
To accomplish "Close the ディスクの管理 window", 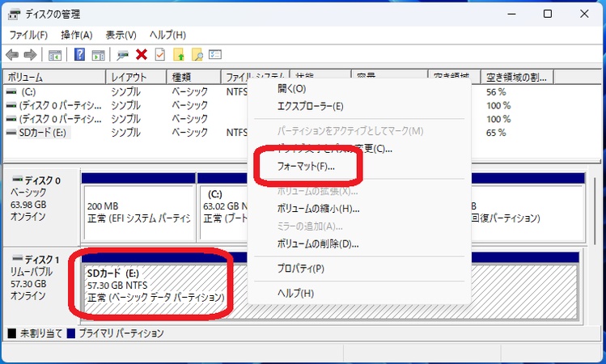I will [584, 15].
